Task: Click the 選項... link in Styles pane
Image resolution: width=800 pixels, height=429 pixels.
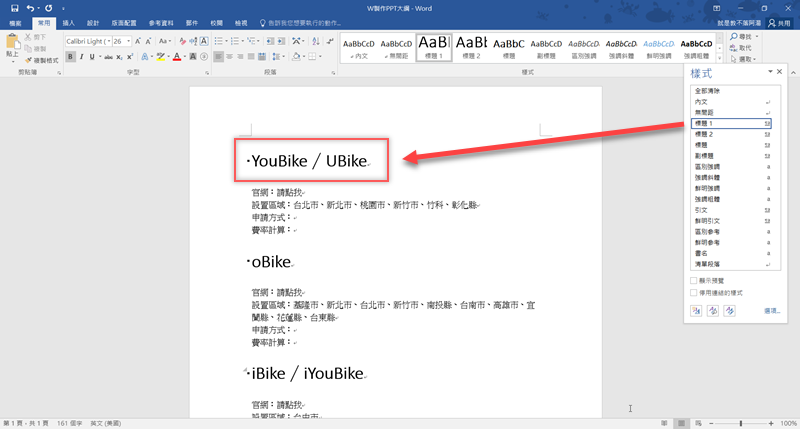Action: coord(771,312)
